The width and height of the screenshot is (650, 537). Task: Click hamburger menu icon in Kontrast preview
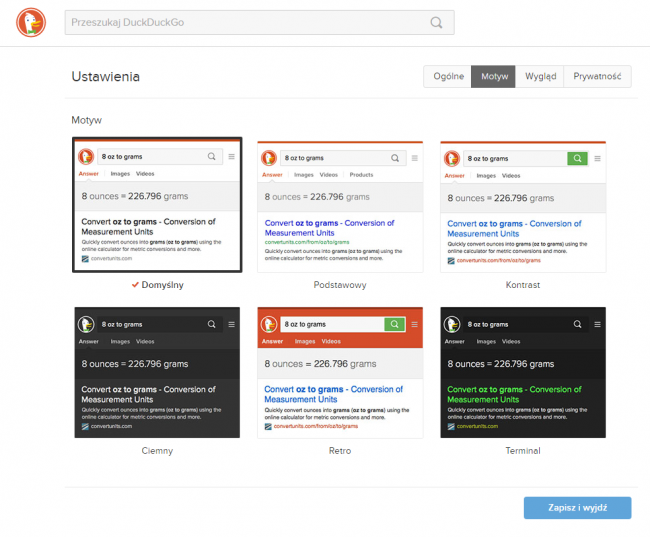click(597, 158)
